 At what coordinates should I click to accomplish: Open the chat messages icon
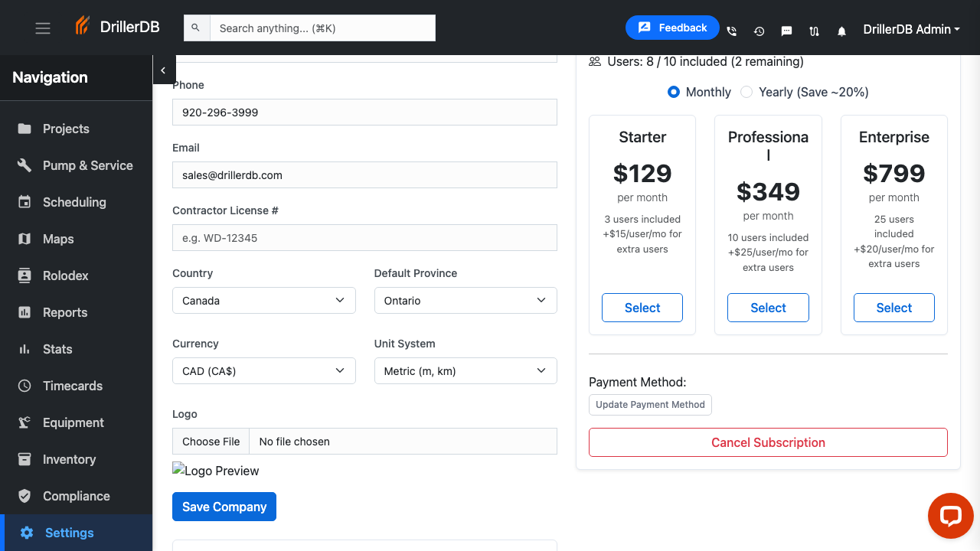(786, 31)
